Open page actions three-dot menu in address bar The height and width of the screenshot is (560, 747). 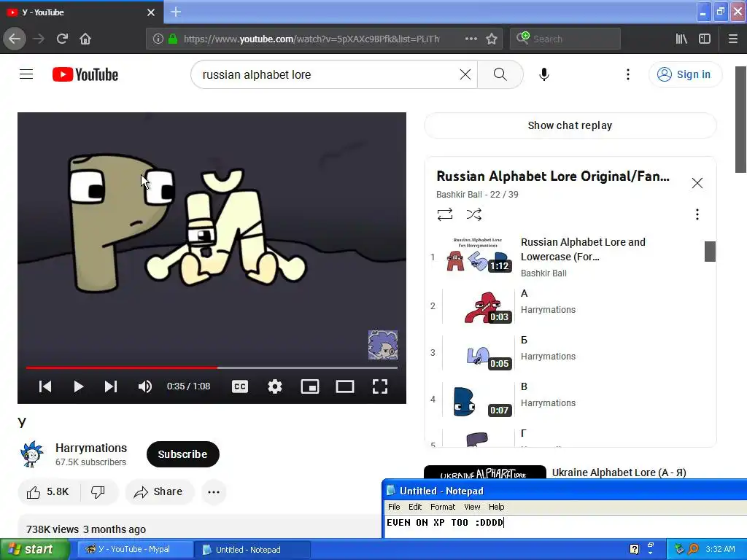coord(471,39)
